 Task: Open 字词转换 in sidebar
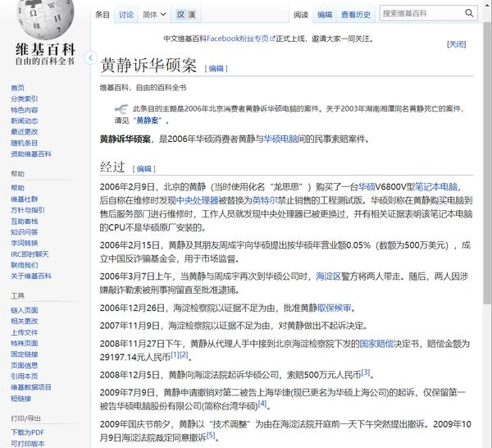24,243
